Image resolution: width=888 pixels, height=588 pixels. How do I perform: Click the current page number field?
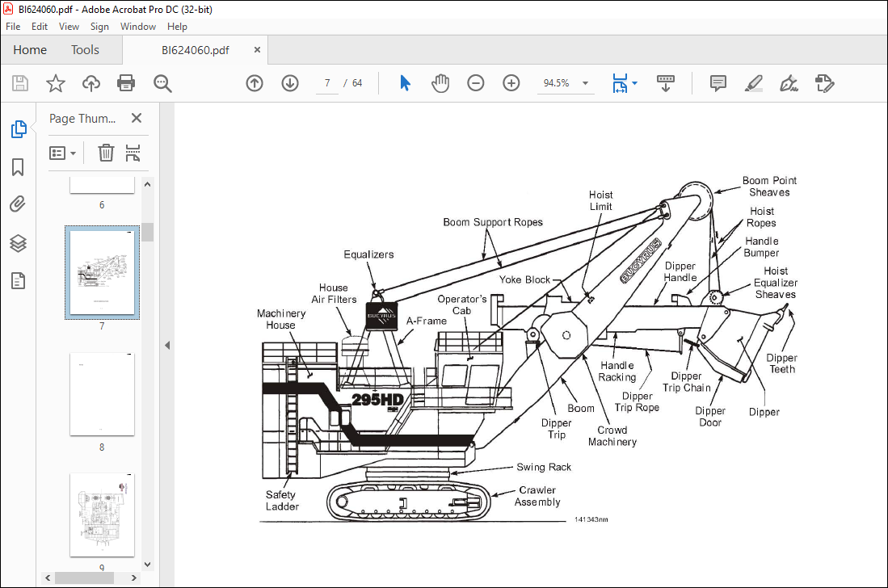327,83
